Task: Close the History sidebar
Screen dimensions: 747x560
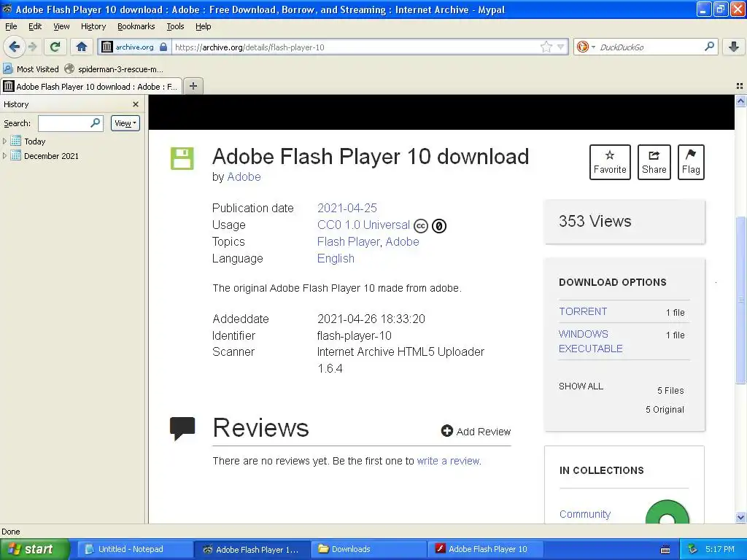Action: tap(136, 104)
